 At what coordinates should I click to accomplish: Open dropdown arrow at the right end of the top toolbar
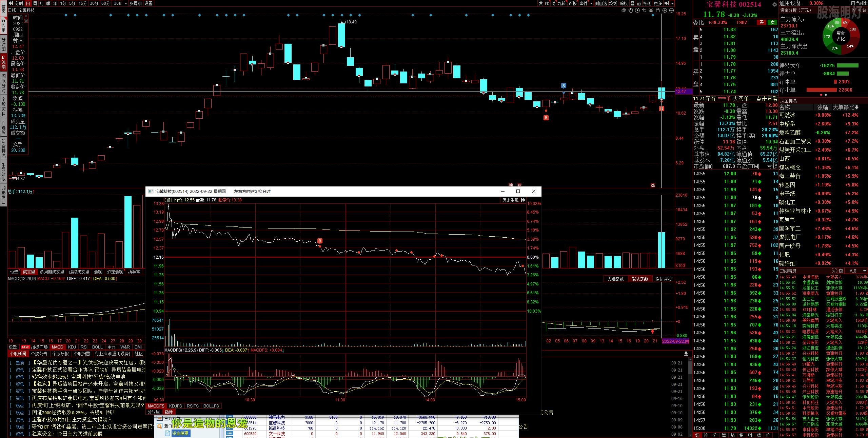pos(672,3)
